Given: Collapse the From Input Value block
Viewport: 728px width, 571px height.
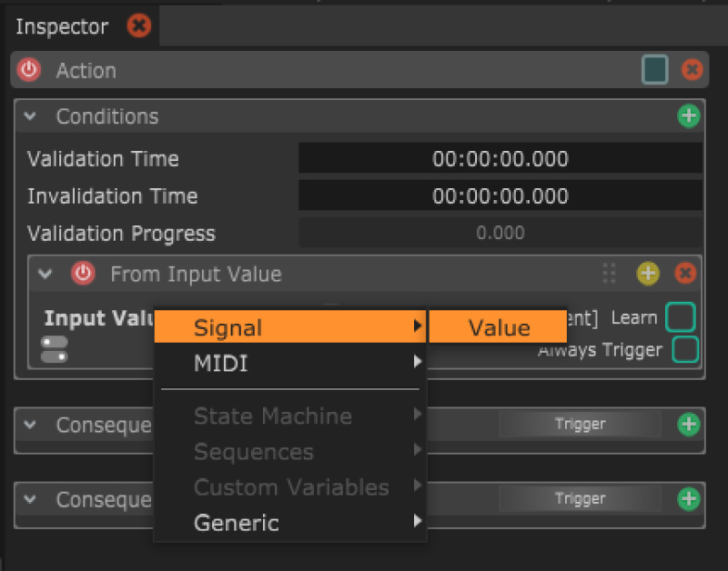Looking at the screenshot, I should coord(45,273).
